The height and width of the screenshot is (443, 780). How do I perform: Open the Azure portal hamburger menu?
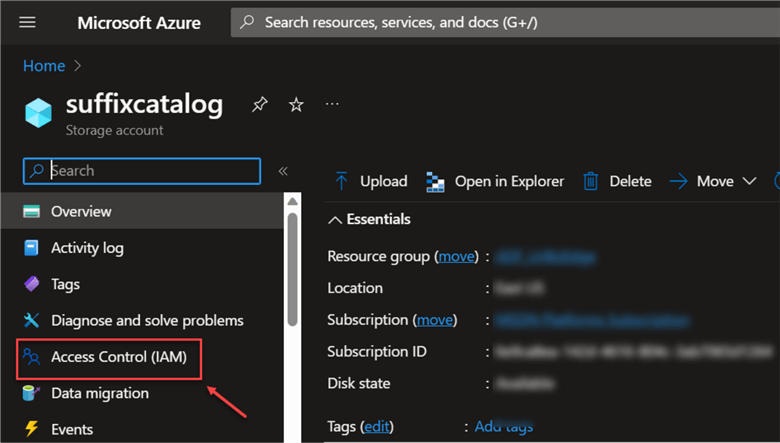(x=27, y=22)
